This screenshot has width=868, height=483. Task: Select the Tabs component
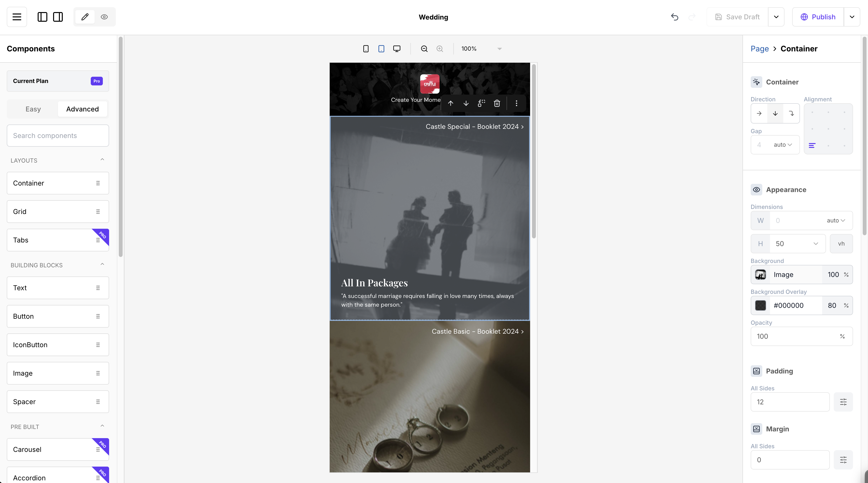click(x=58, y=240)
